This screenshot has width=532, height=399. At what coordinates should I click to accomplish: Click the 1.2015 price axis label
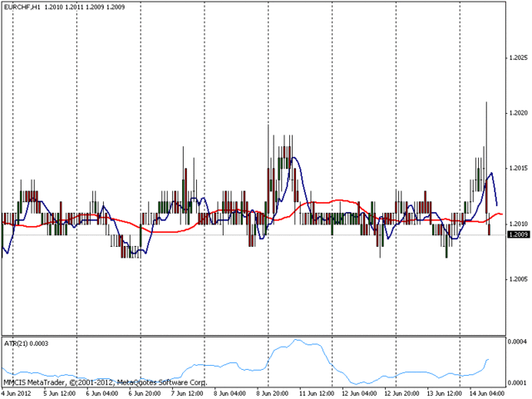tap(518, 169)
